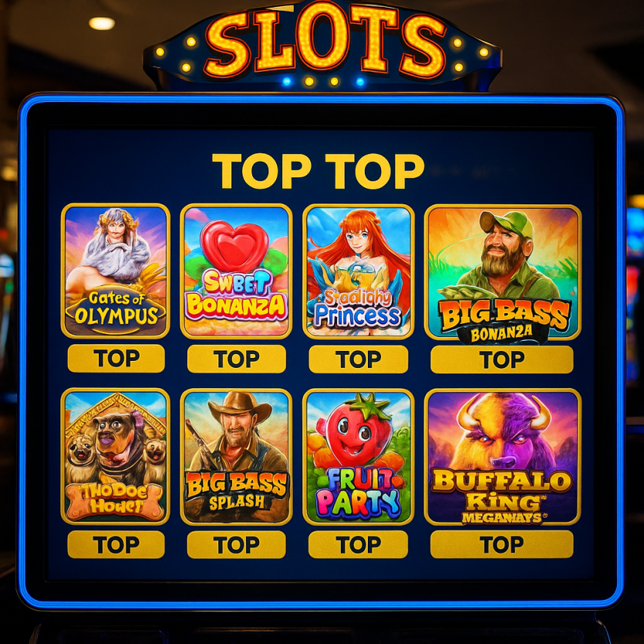
Task: Click the red heart on Sweet Bonanza
Action: pyautogui.click(x=234, y=245)
